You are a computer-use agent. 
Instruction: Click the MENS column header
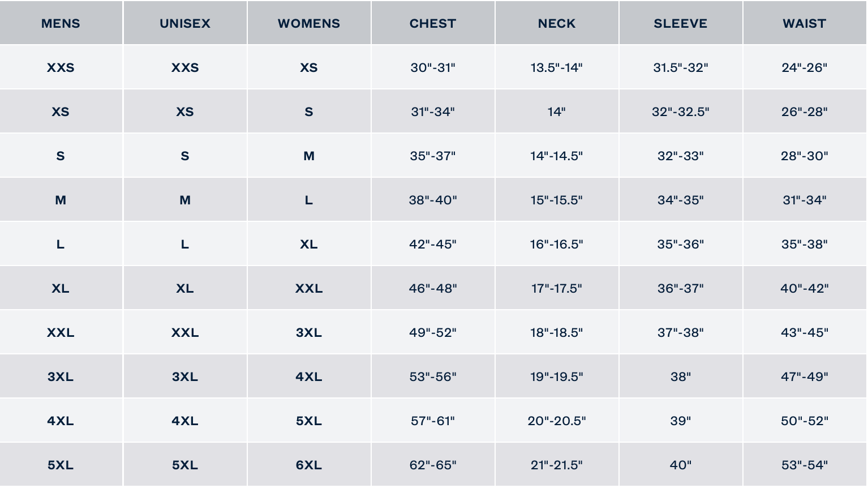pos(61,23)
